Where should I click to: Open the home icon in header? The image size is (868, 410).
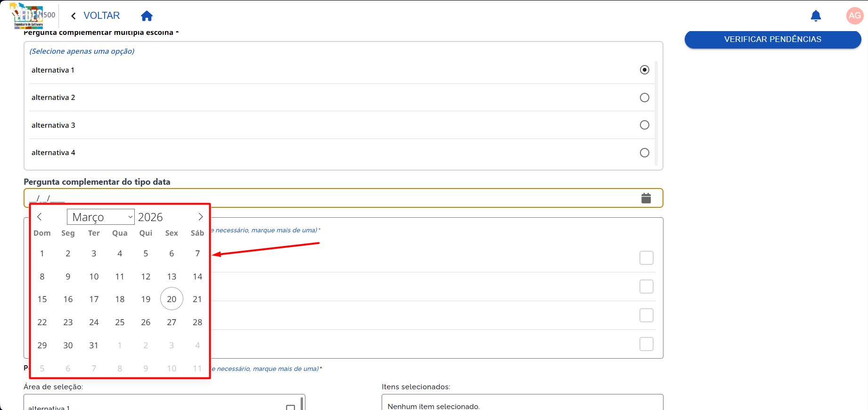(x=147, y=16)
